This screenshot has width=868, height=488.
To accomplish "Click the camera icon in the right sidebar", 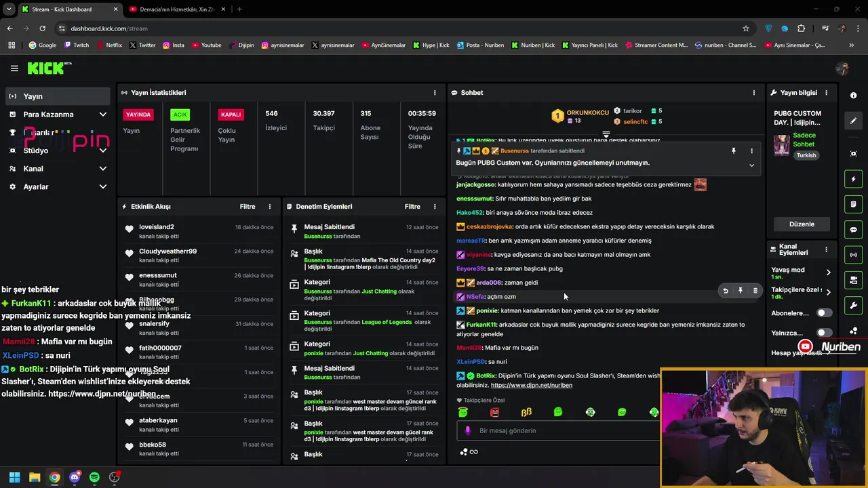I will [x=854, y=280].
